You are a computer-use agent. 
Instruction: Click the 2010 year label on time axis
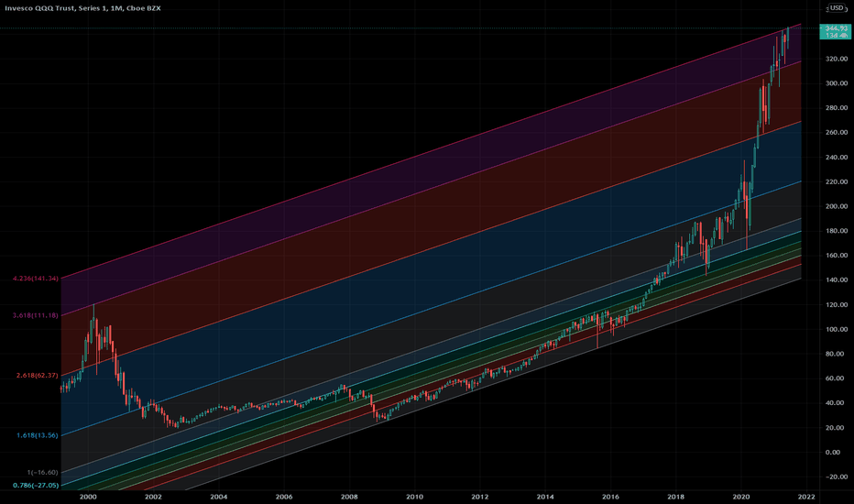[414, 497]
